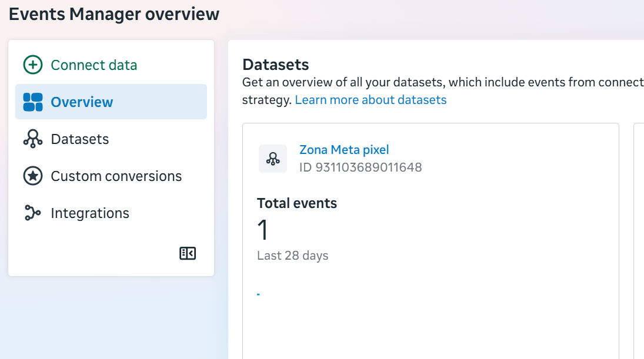Collapse the sidebar navigation panel
The width and height of the screenshot is (644, 359).
point(188,254)
